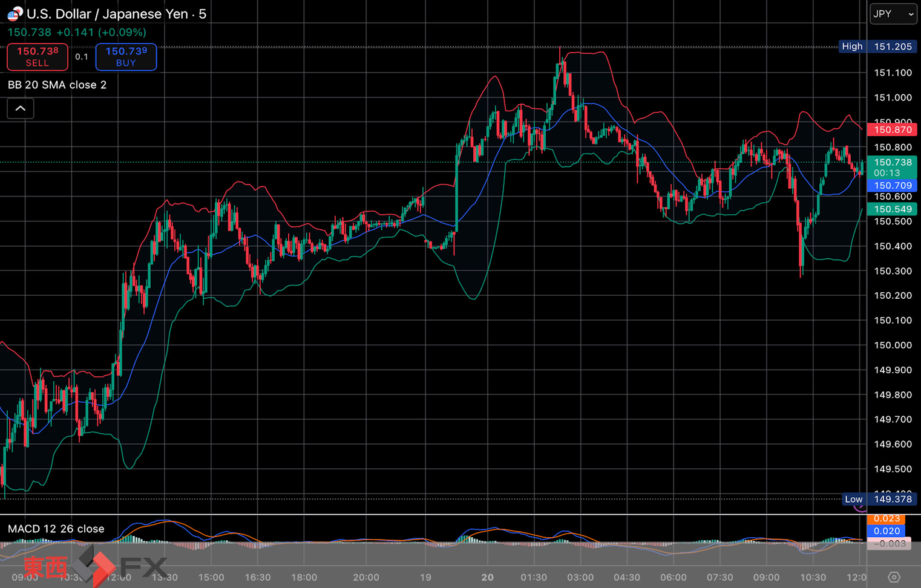Collapse the indicator legend with chevron

[21, 109]
